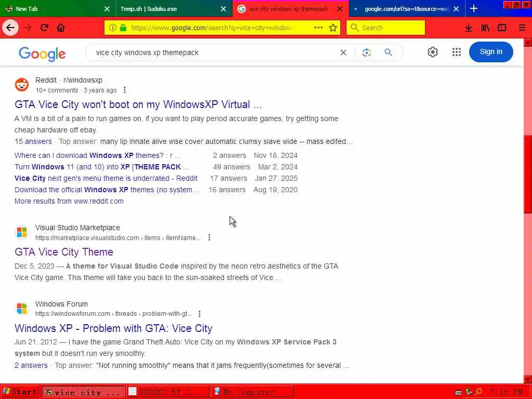Screen dimensions: 532x399
Task: Open the Google apps grid
Action: (456, 52)
